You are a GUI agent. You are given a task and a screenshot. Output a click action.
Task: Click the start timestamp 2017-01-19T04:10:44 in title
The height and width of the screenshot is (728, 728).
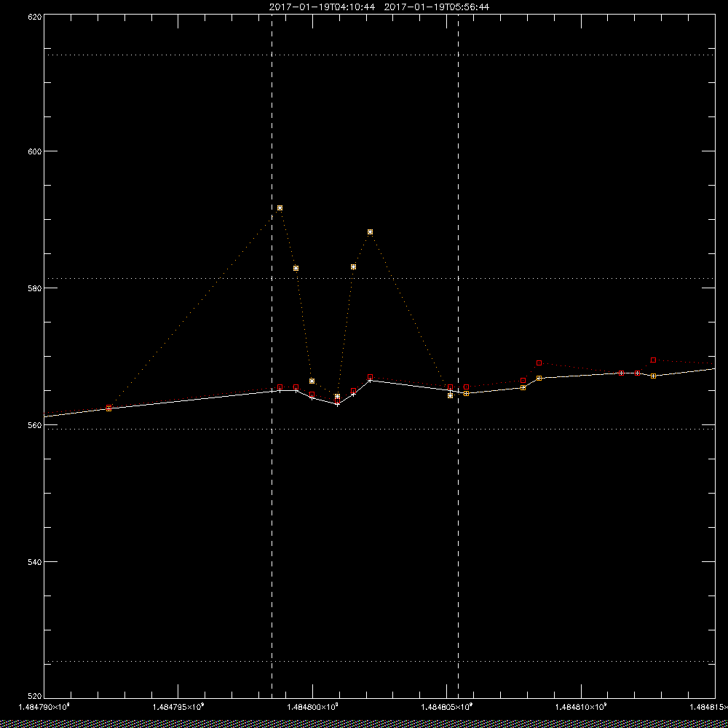click(322, 7)
